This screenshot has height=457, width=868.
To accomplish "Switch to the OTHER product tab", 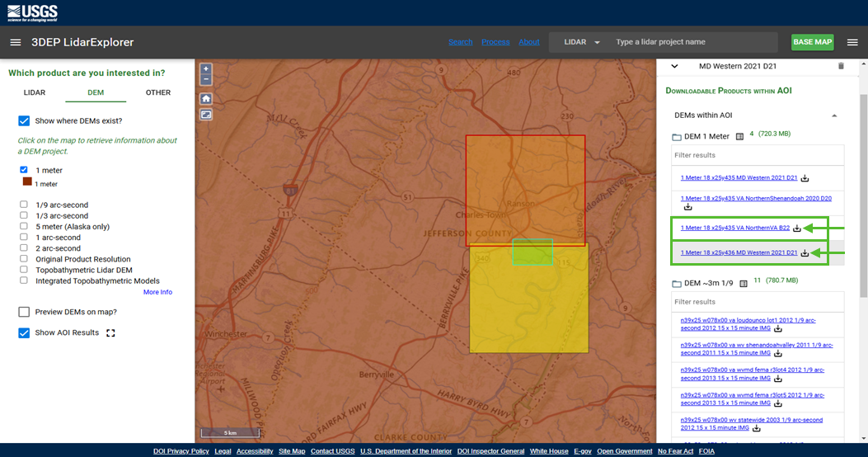I will [x=157, y=92].
